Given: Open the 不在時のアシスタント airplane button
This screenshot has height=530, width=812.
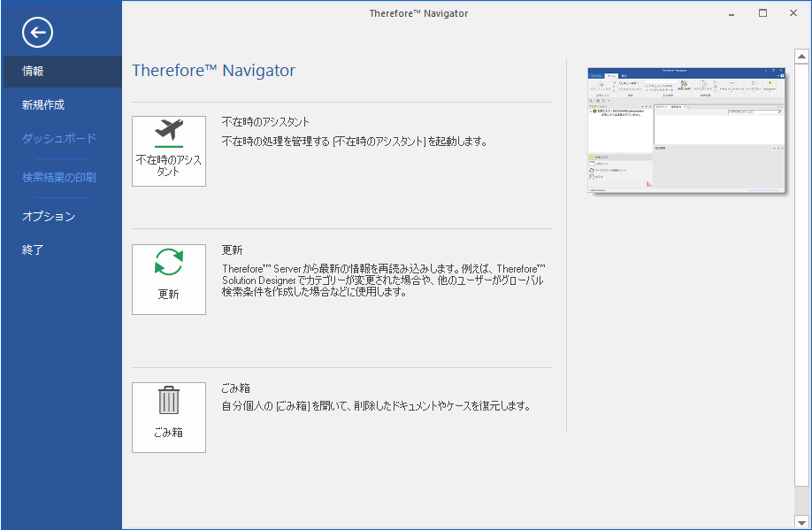Looking at the screenshot, I should (x=169, y=150).
